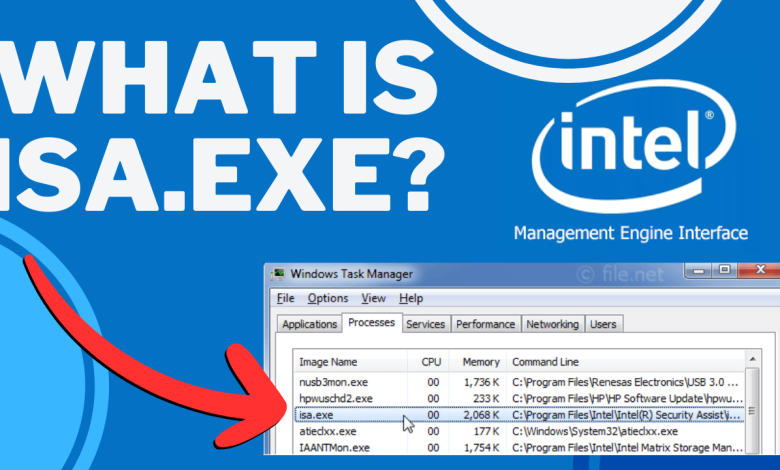Open the Options menu in Task Manager
The height and width of the screenshot is (470, 780).
point(328,298)
